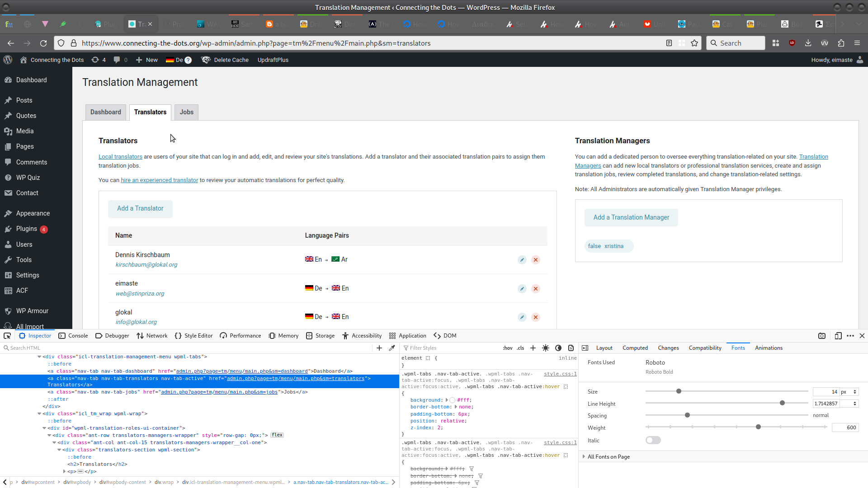Click the Add a Translator button

pos(140,208)
